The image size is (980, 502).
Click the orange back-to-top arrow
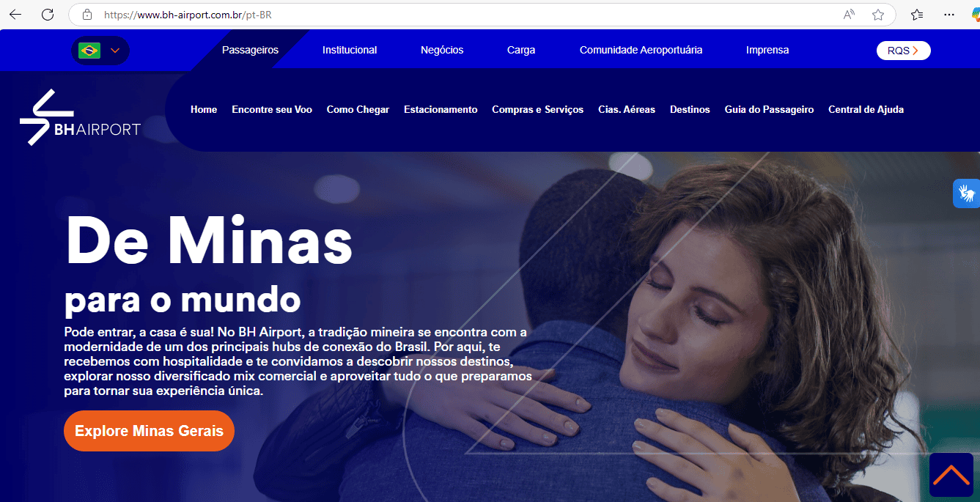tap(951, 475)
